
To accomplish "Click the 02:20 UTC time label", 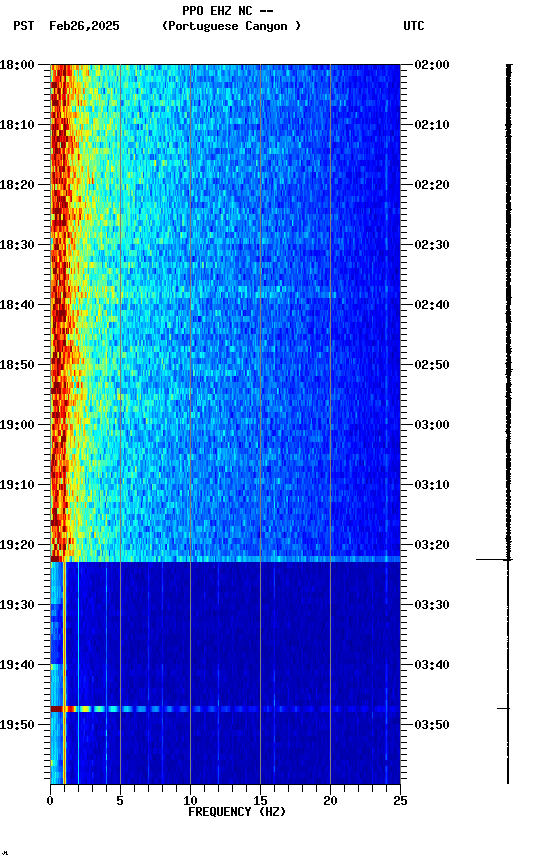I will tap(432, 185).
